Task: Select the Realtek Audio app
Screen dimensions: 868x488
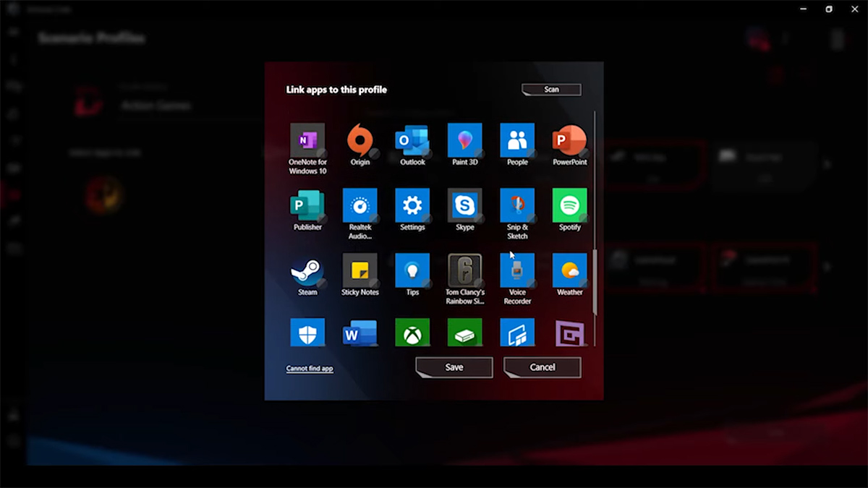Action: click(359, 206)
